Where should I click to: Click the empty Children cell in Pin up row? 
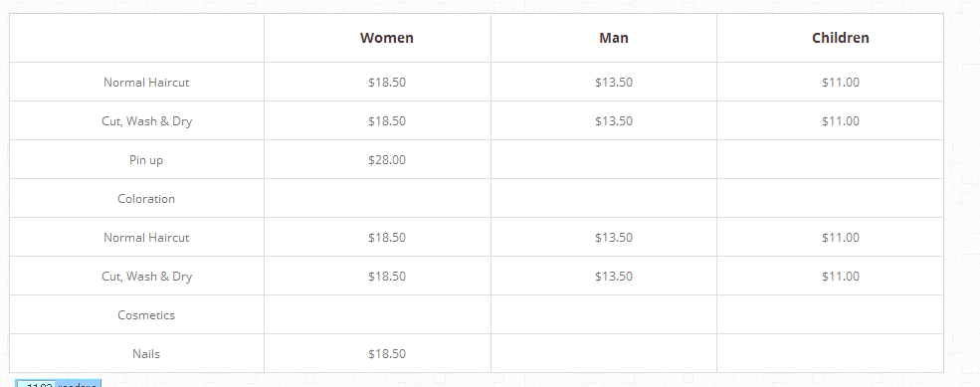click(830, 159)
